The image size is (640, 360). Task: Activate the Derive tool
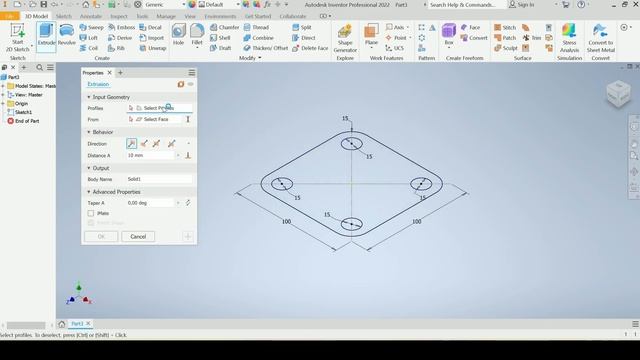click(x=120, y=38)
